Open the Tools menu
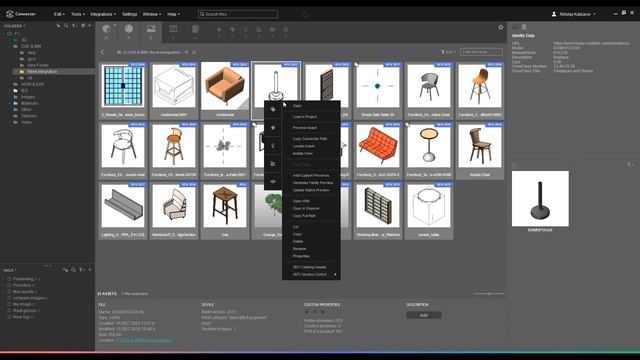The width and height of the screenshot is (640, 360). pos(78,14)
